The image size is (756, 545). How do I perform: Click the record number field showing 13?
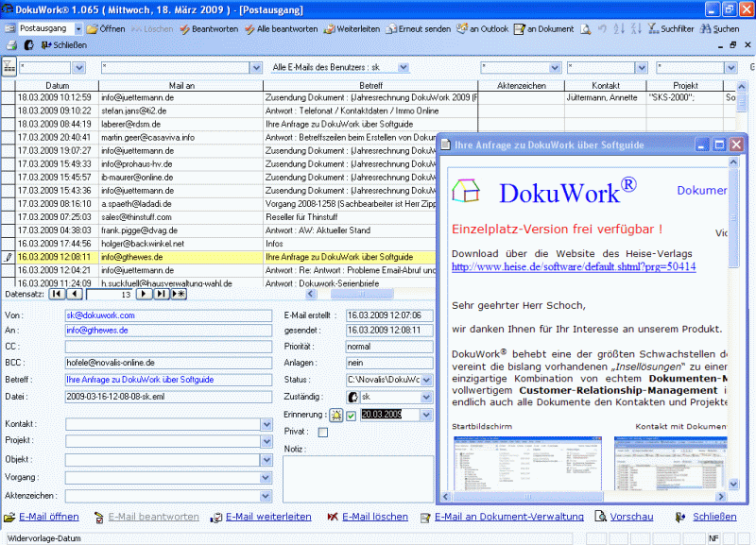[x=110, y=294]
